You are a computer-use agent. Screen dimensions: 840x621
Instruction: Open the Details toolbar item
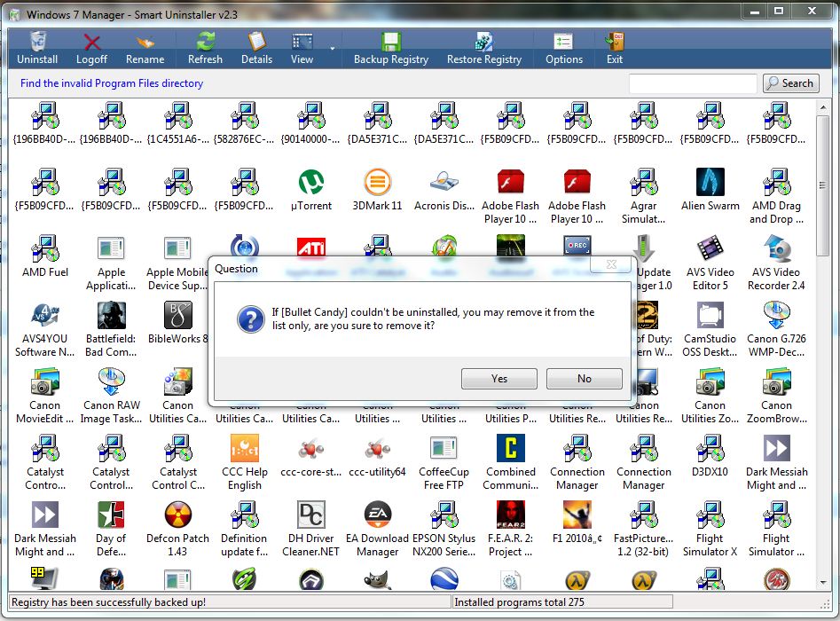click(x=256, y=48)
